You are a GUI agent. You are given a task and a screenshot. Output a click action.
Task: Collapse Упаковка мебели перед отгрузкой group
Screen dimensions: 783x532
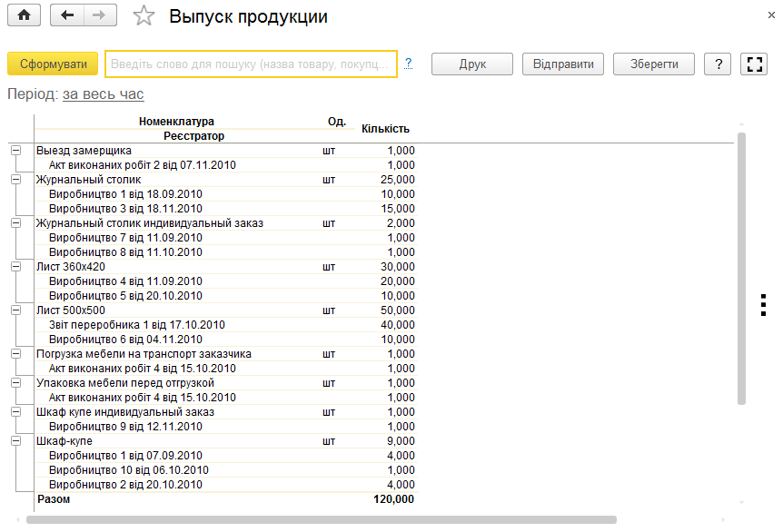16,383
